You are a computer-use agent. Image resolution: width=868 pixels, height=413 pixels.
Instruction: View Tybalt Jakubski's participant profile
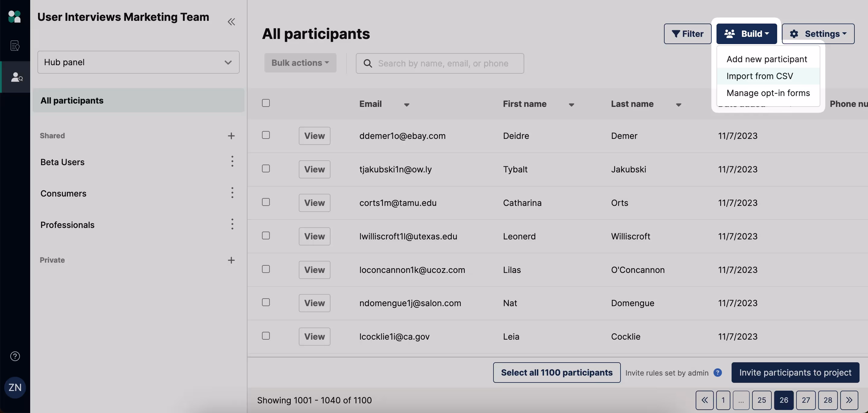[x=314, y=169]
